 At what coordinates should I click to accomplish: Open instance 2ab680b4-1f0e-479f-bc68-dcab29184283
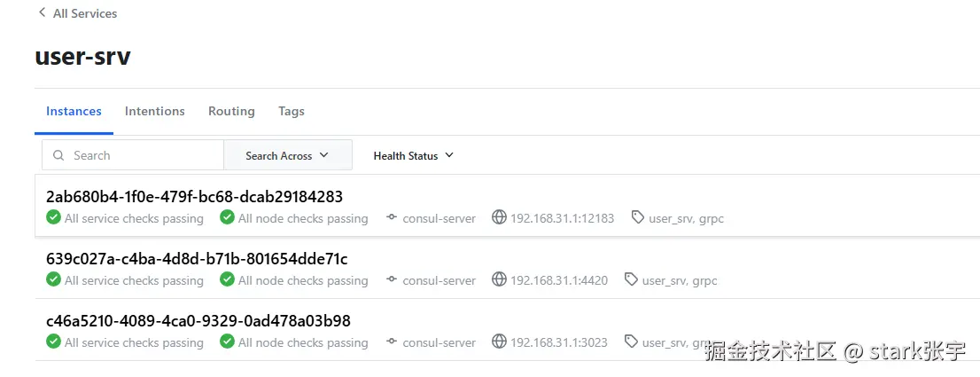pos(194,197)
